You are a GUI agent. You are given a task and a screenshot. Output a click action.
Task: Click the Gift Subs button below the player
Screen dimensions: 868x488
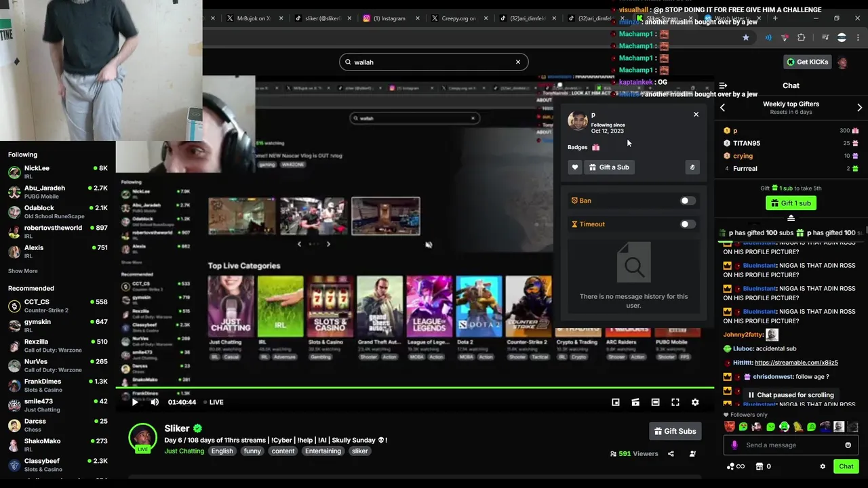675,431
